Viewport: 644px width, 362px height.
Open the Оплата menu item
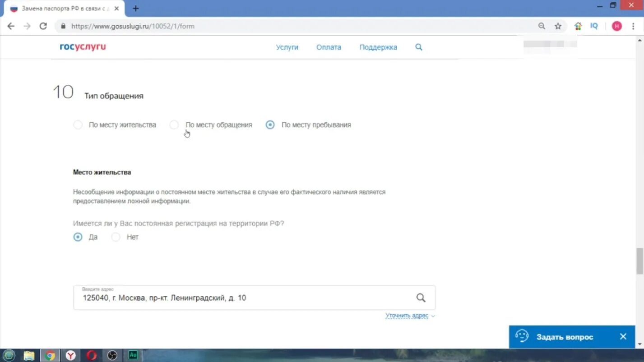tap(329, 47)
